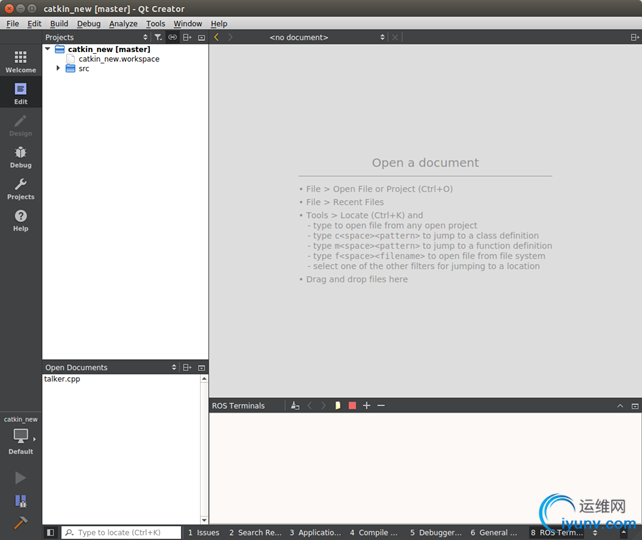Open output panes selector arrows
The image size is (642, 540).
click(595, 532)
